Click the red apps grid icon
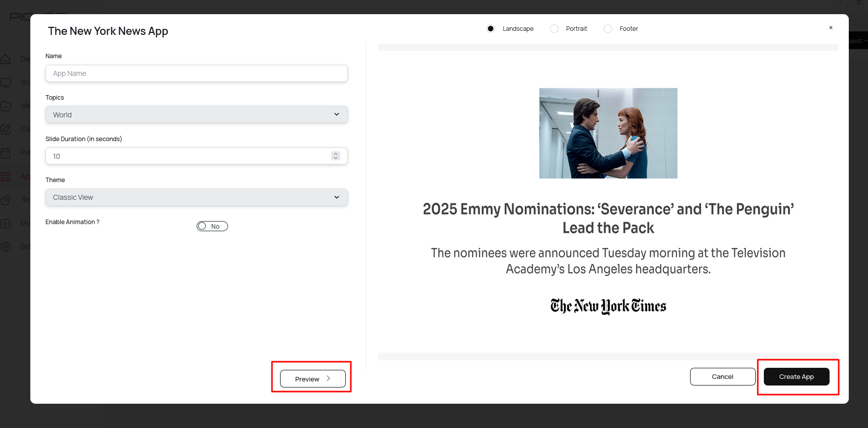The image size is (868, 428). [x=6, y=177]
